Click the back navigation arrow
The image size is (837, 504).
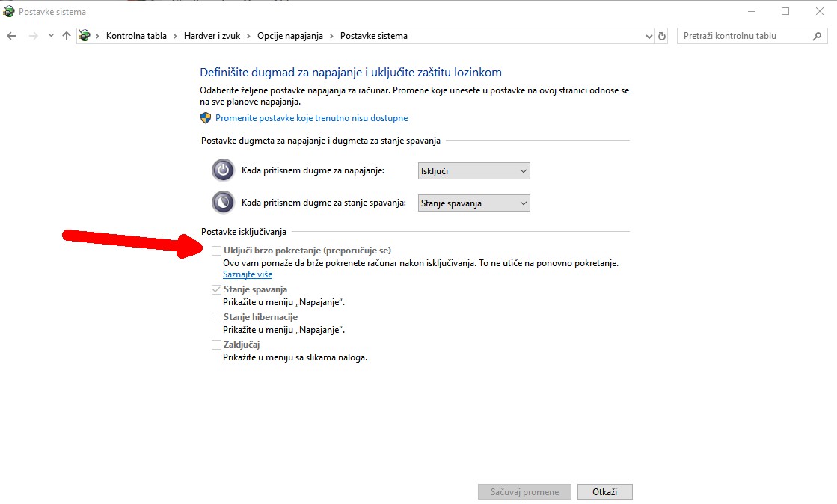point(11,36)
